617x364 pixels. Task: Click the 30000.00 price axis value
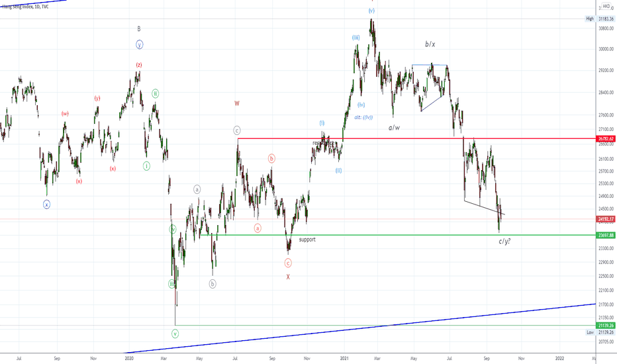click(606, 49)
